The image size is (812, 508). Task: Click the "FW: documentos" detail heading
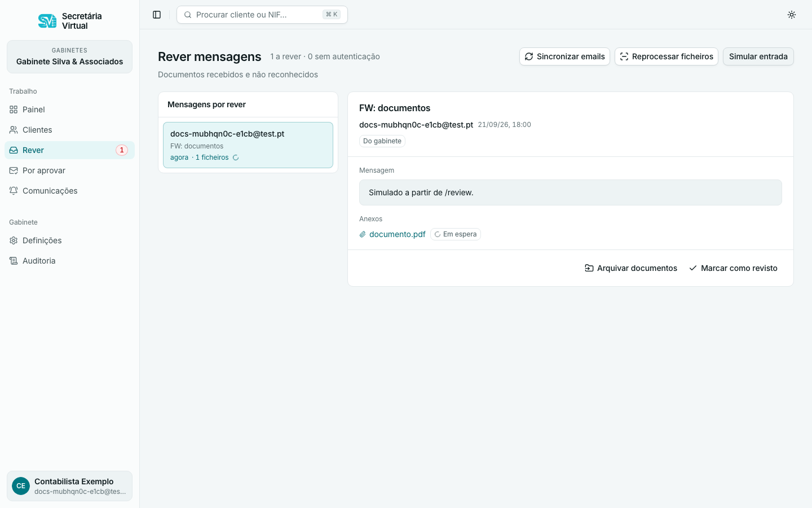click(395, 108)
